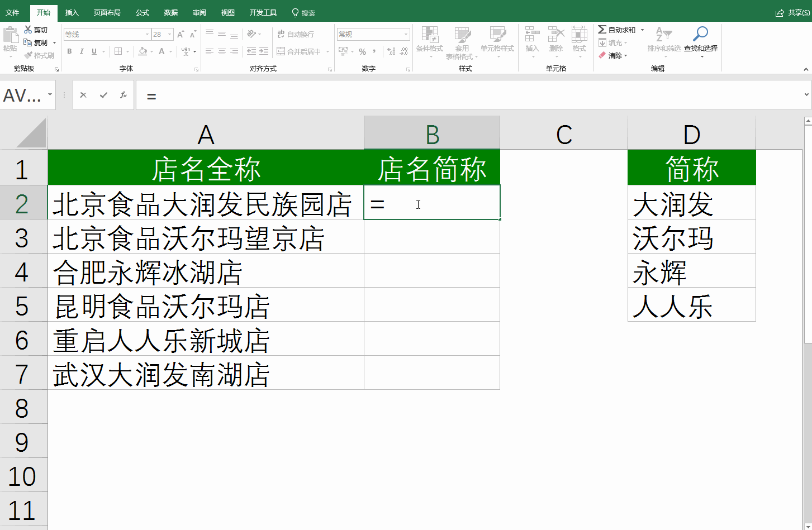The width and height of the screenshot is (812, 530).
Task: Open the number format dropdown 常规
Action: click(x=406, y=34)
